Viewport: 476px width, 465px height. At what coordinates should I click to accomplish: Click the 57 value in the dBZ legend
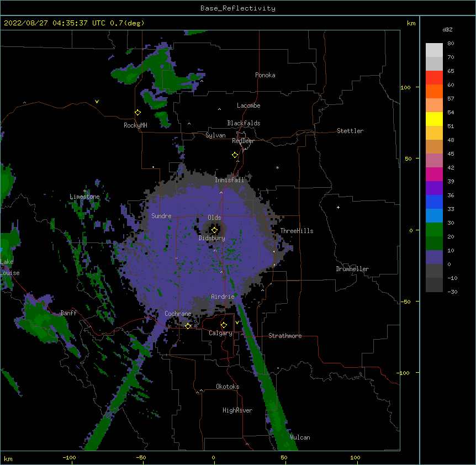(x=451, y=99)
